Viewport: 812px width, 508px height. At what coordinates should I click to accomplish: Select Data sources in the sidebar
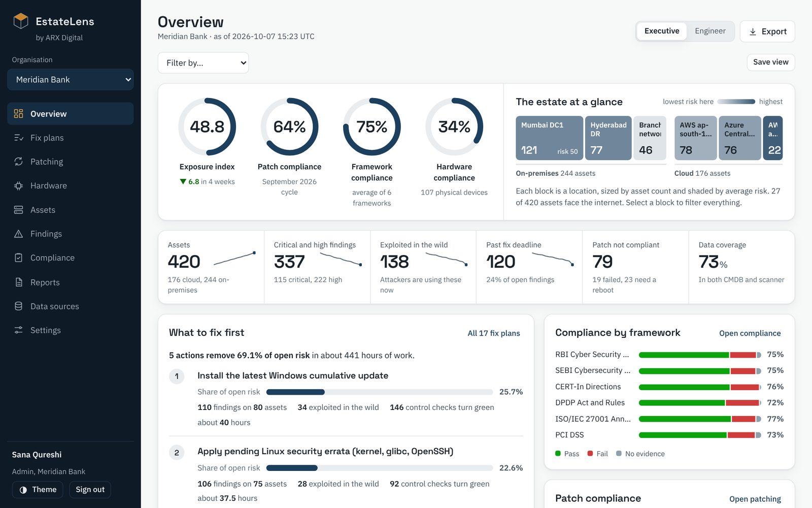pos(71,306)
